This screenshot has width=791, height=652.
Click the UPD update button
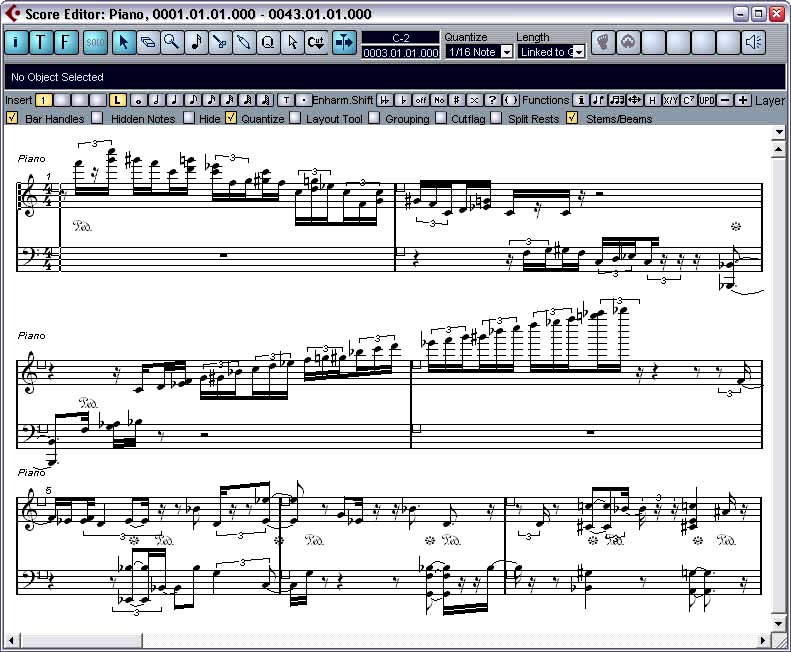pos(706,100)
